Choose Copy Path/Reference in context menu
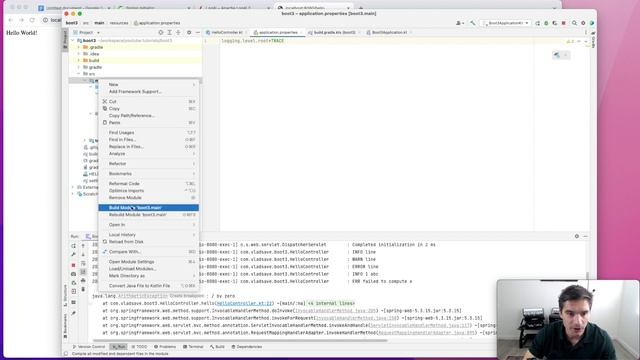 click(149, 116)
